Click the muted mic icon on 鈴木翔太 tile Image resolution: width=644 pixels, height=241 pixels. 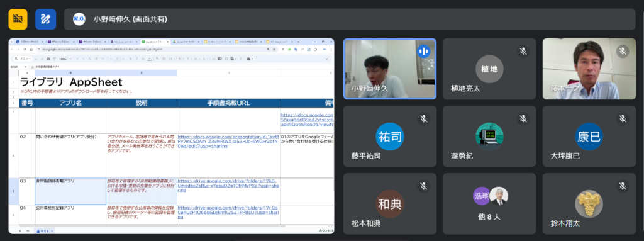click(x=623, y=186)
